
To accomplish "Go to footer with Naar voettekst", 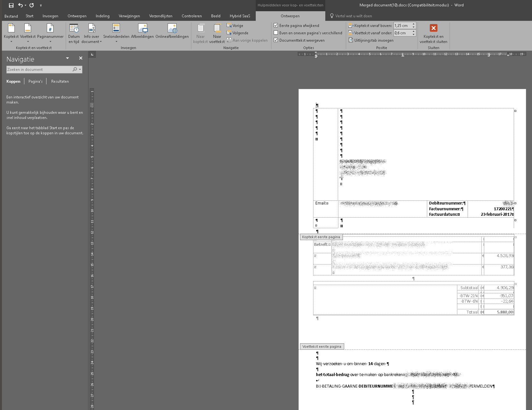I will point(217,29).
